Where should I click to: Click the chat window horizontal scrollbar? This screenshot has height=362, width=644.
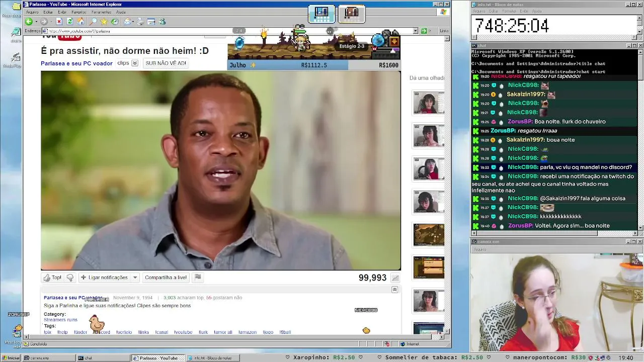(x=554, y=233)
